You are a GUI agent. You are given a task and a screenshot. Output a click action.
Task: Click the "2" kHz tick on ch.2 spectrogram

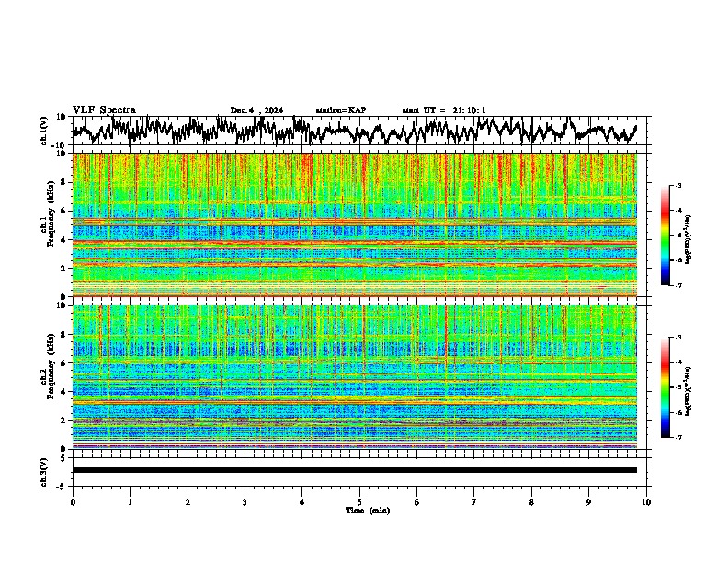coord(63,420)
